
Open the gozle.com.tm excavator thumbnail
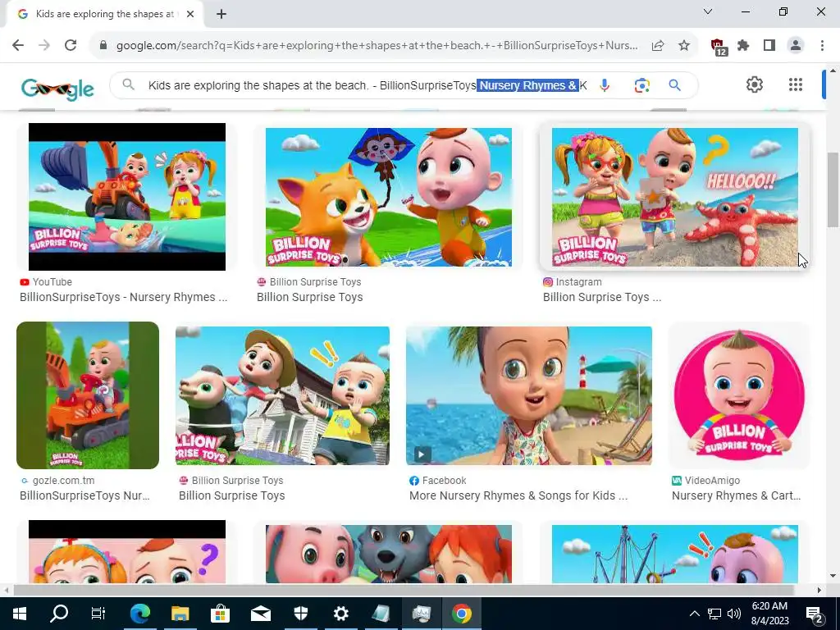click(88, 395)
